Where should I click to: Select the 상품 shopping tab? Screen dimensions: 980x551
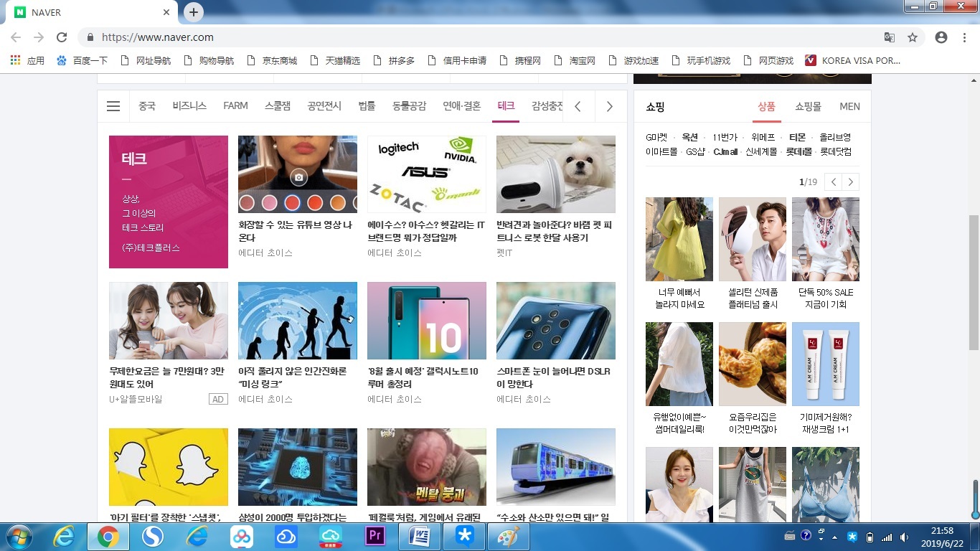click(766, 106)
